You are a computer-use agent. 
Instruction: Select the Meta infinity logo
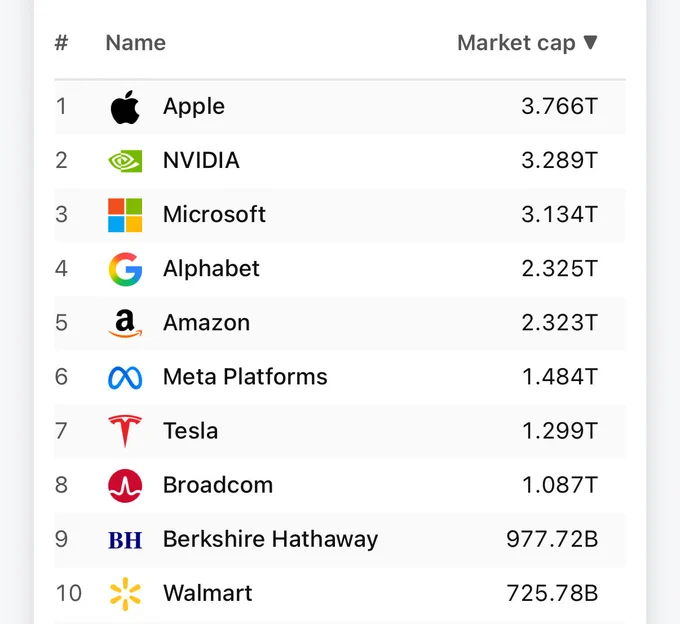click(125, 378)
